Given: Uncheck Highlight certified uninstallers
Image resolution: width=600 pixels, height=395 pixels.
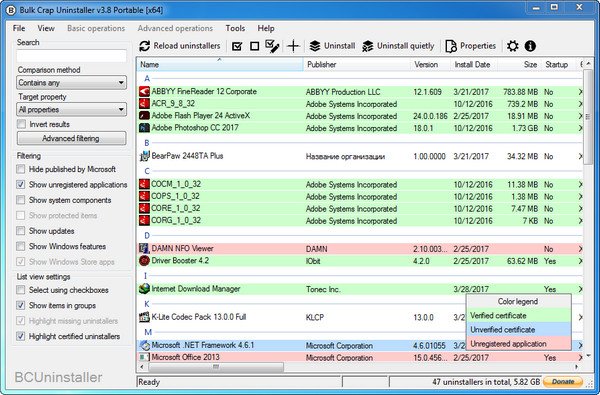Looking at the screenshot, I should pyautogui.click(x=21, y=336).
